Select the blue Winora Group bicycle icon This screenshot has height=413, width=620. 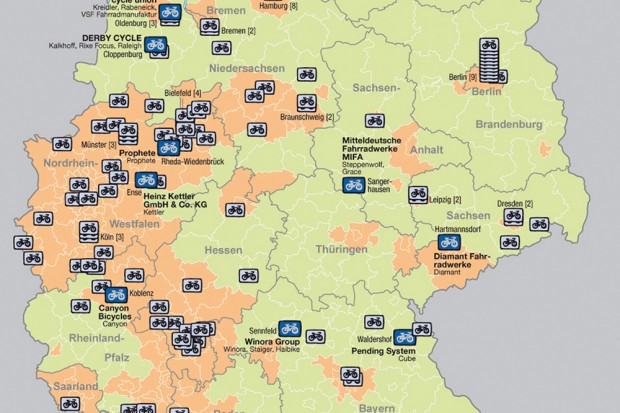pos(290,328)
